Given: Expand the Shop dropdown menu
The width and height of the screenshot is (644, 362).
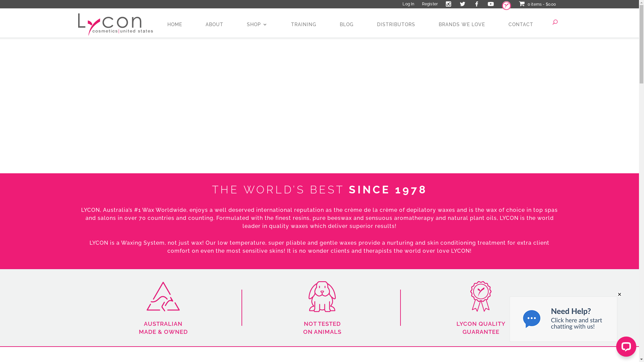Looking at the screenshot, I should pos(257,24).
